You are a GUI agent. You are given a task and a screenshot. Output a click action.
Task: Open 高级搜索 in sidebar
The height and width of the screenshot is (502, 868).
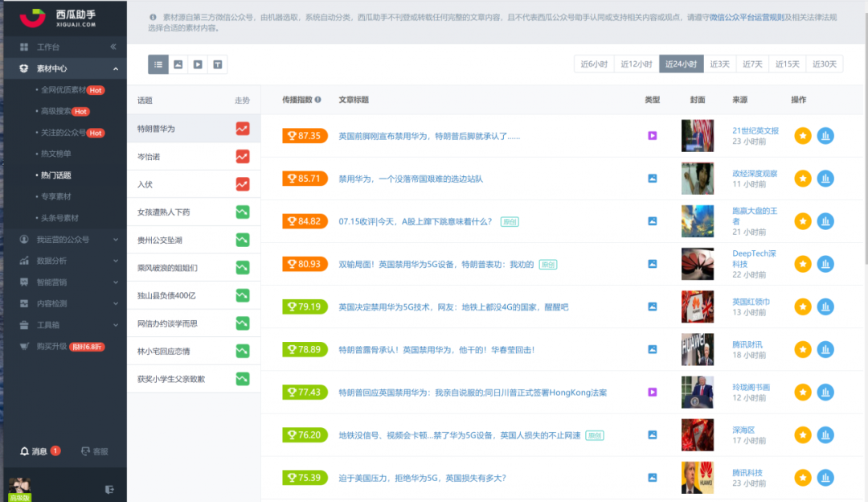[56, 111]
